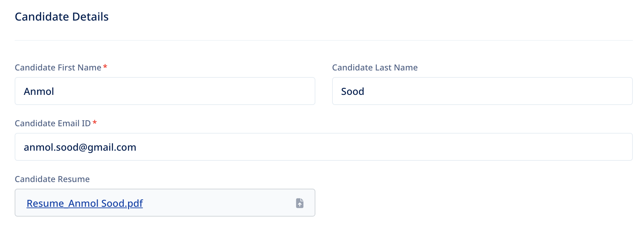Image resolution: width=644 pixels, height=226 pixels.
Task: Click the divider line under Candidate Details
Action: 323,40
